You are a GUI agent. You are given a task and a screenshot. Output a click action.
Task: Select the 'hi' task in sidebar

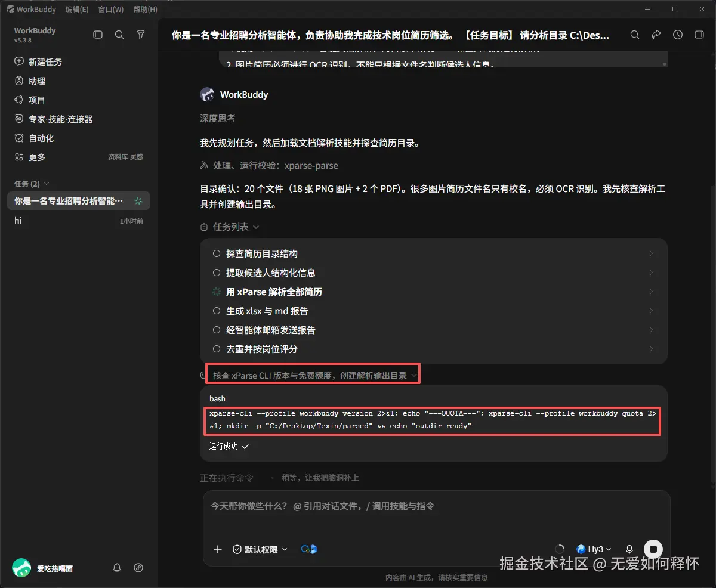click(79, 221)
